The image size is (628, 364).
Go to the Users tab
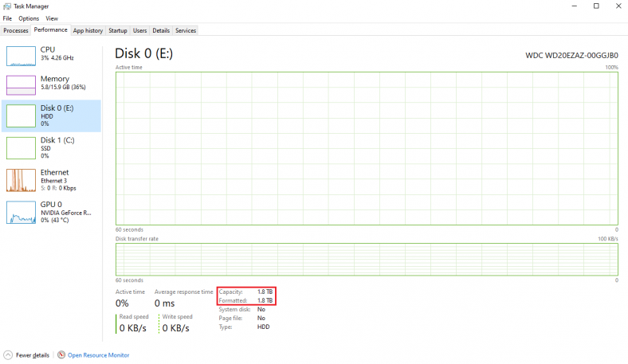coord(139,30)
